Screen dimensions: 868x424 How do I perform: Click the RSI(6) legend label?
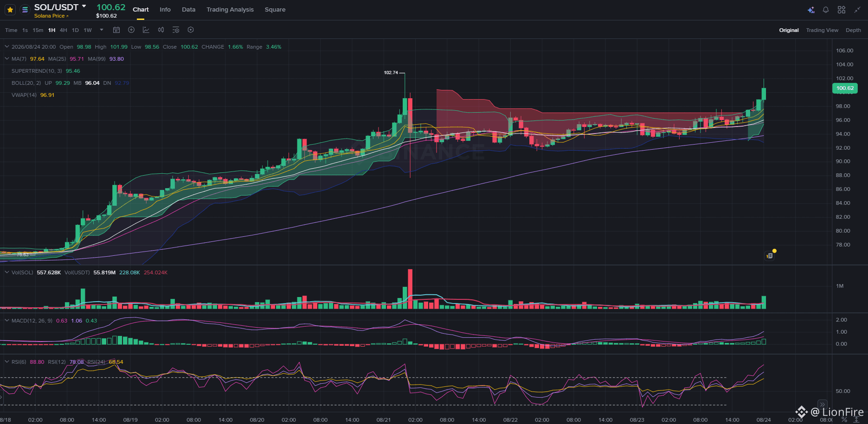click(x=19, y=362)
